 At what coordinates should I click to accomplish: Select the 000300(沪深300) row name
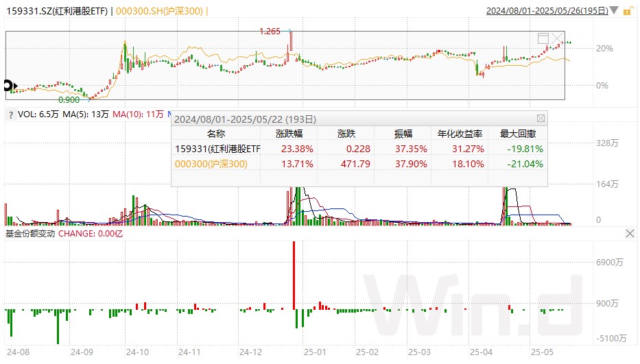(211, 164)
